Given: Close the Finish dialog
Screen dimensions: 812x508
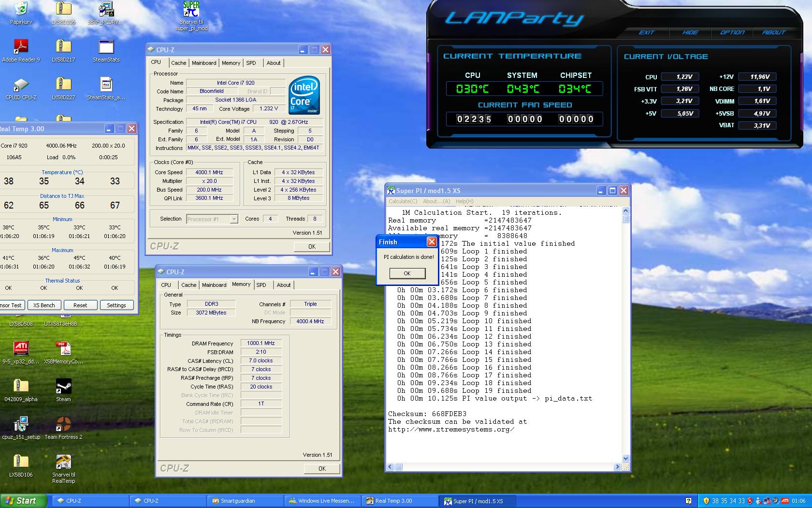Looking at the screenshot, I should pyautogui.click(x=432, y=242).
